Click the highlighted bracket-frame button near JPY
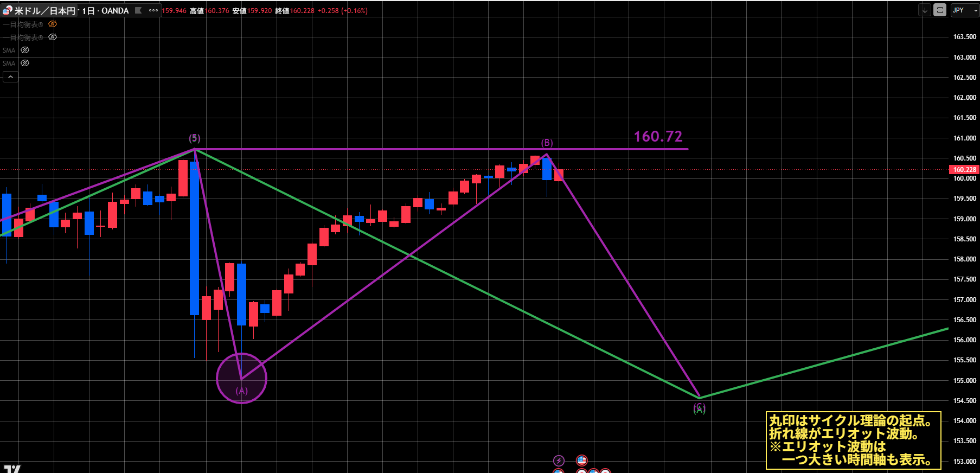The height and width of the screenshot is (473, 980). click(x=940, y=10)
